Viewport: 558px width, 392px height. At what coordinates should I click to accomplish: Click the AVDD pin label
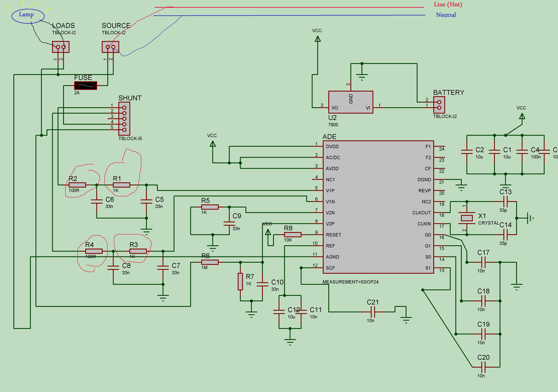332,169
